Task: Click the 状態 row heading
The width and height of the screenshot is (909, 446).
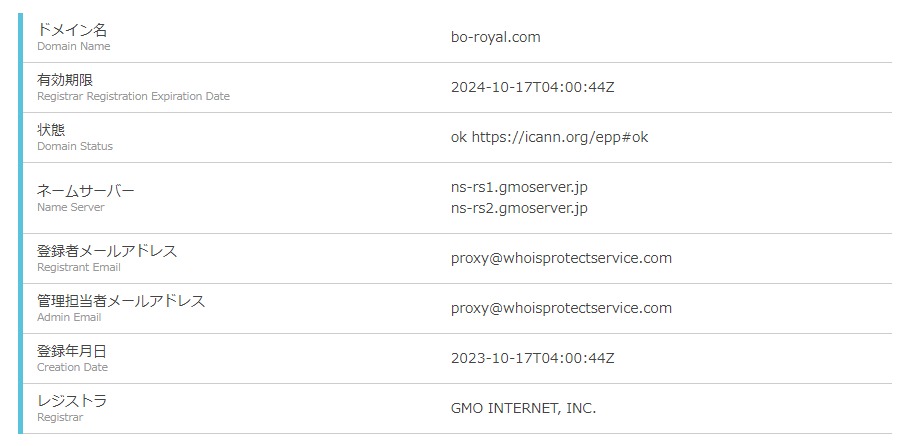Action: [x=51, y=130]
